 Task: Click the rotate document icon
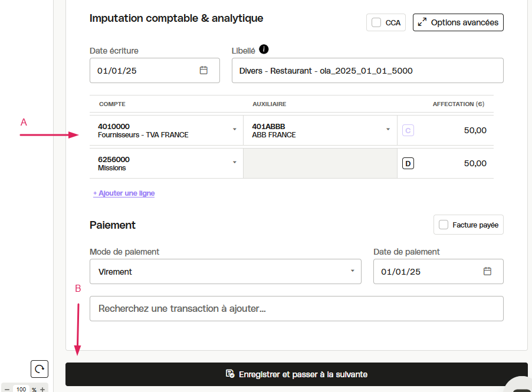point(40,369)
